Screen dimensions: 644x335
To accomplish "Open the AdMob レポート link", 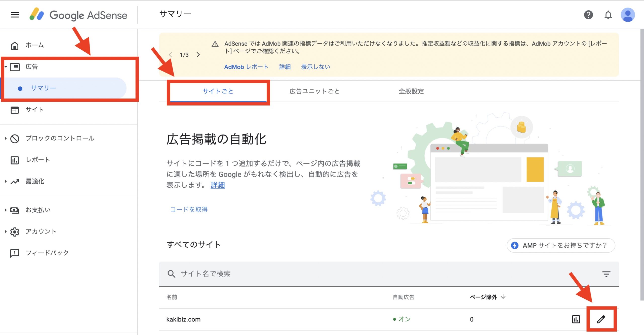I will (x=246, y=67).
